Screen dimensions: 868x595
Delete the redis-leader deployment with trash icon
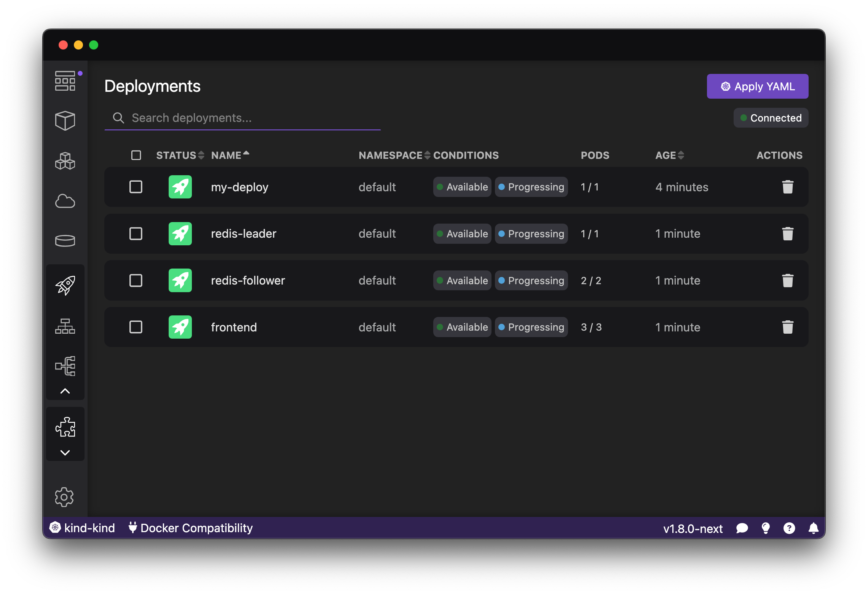tap(788, 234)
